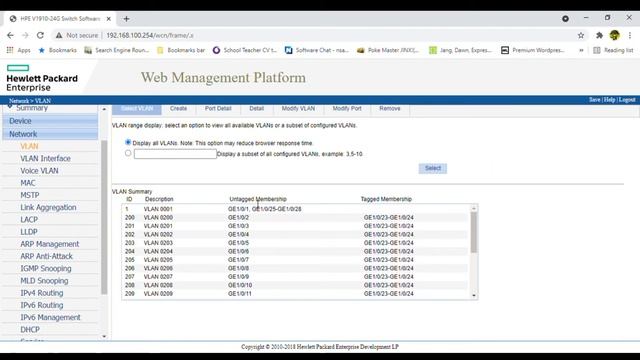The width and height of the screenshot is (640, 360).
Task: Open Chrome three-dot menu
Action: tap(630, 36)
